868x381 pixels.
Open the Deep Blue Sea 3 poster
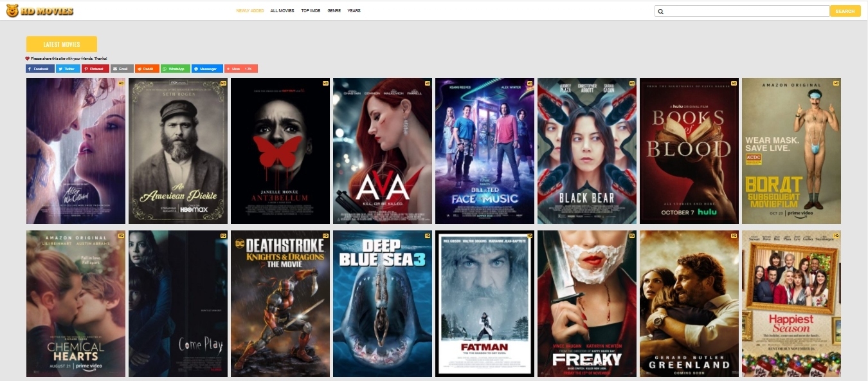coord(383,304)
